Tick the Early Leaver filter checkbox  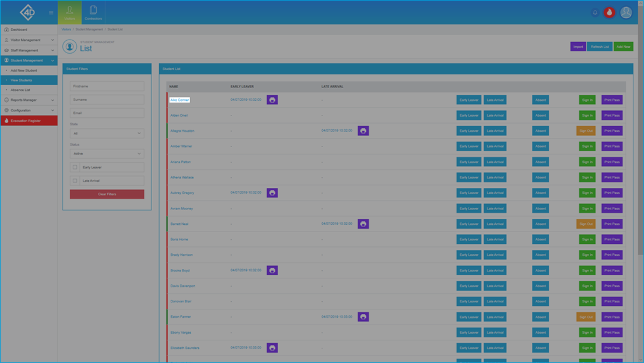click(x=75, y=167)
